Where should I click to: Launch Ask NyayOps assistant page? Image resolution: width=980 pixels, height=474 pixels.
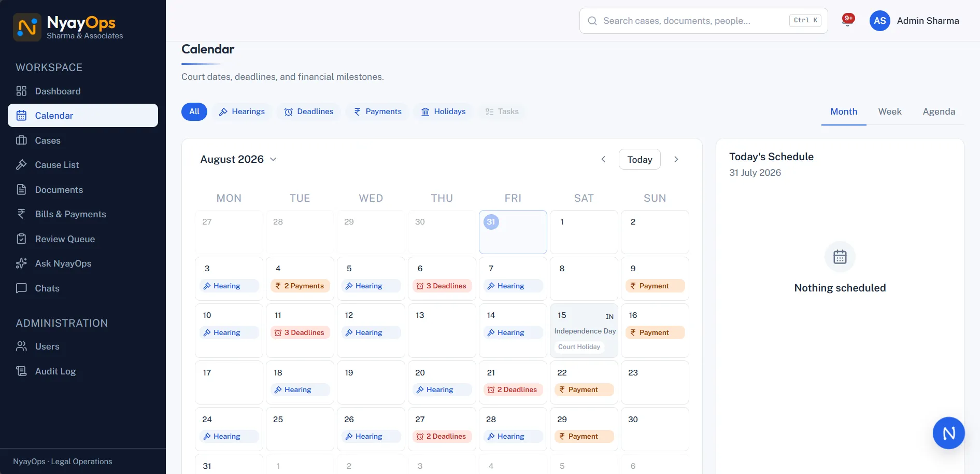83,263
